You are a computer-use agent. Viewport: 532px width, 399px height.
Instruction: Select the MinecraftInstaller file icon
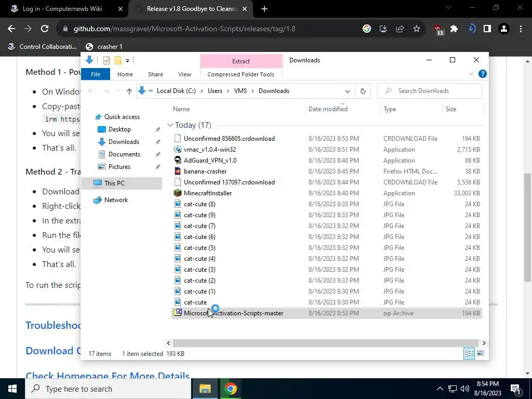pos(178,193)
